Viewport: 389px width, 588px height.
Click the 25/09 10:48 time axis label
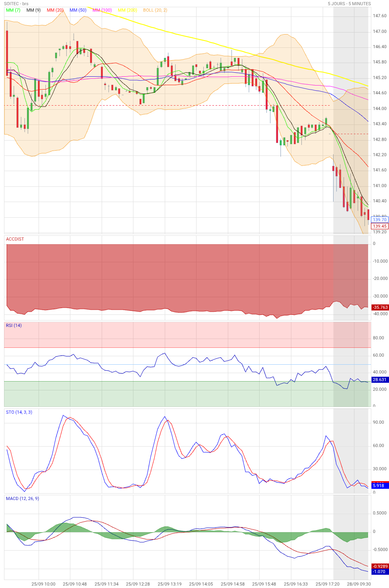point(75,584)
